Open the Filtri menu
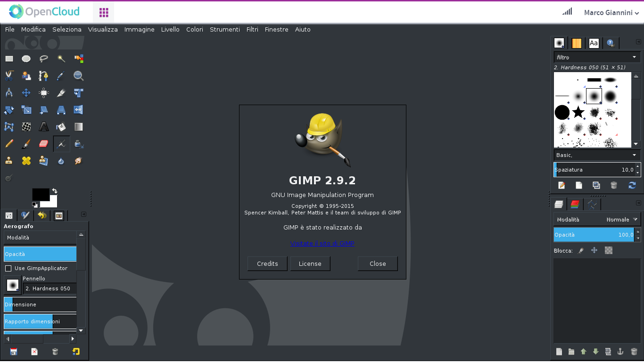 click(252, 29)
